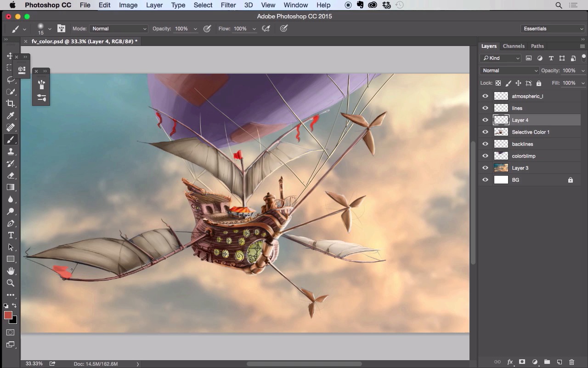Click the red foreground color swatch
588x368 pixels.
8,315
